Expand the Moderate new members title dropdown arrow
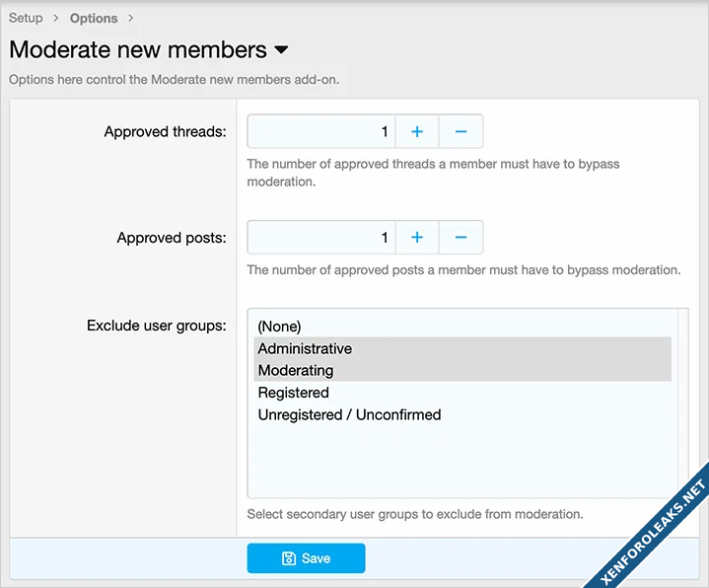The height and width of the screenshot is (588, 709). pyautogui.click(x=281, y=49)
